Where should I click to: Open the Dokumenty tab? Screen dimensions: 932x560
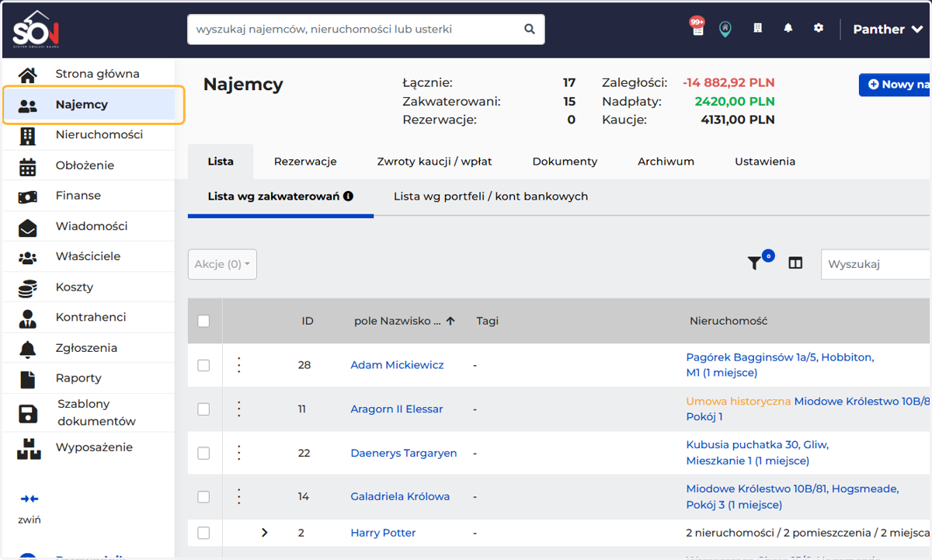(565, 162)
